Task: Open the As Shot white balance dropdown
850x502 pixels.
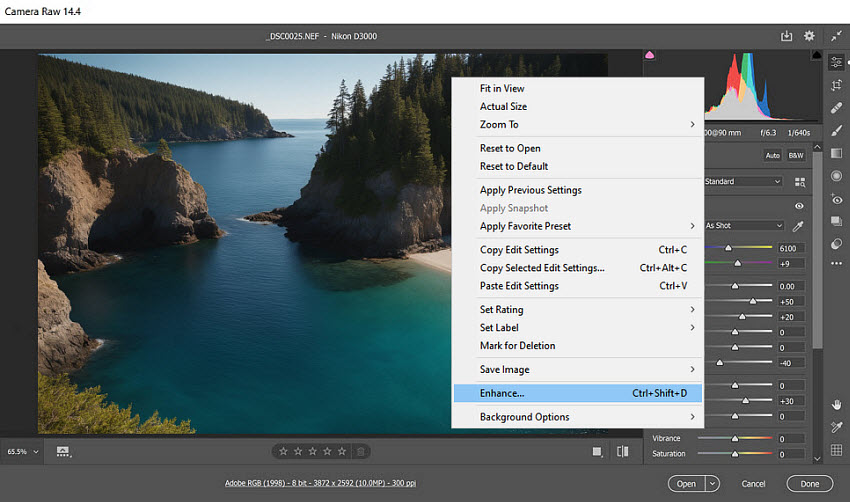Action: pos(744,226)
